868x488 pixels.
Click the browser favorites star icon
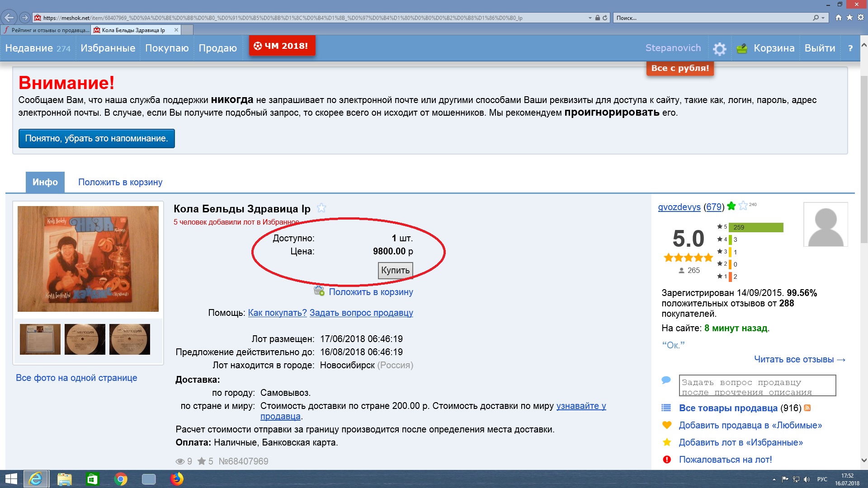click(849, 18)
